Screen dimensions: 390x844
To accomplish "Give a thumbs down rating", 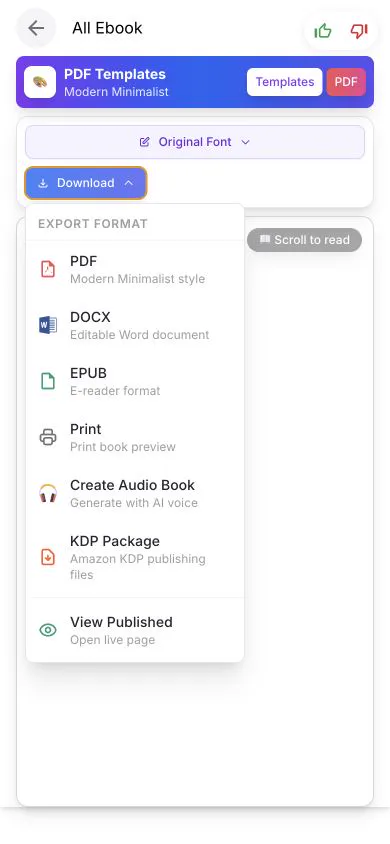I will pos(359,31).
